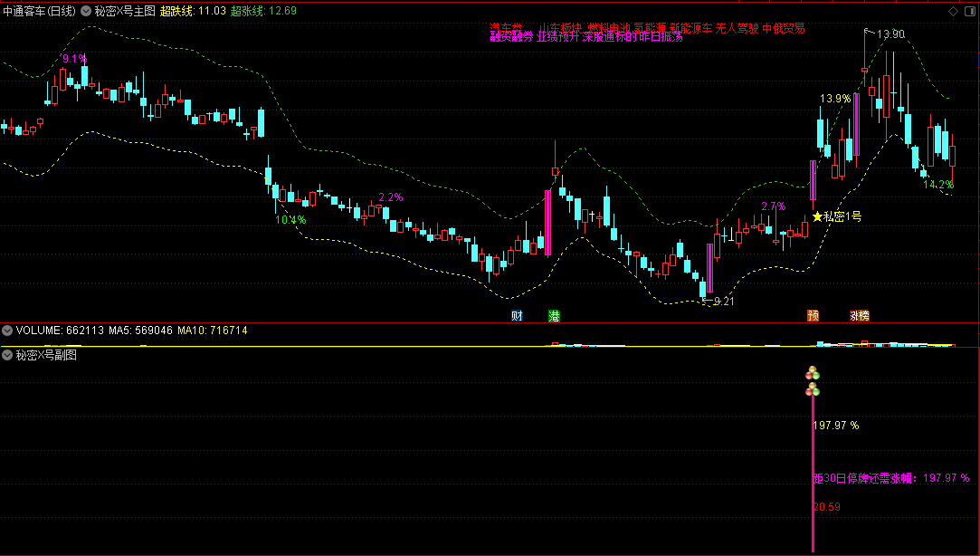
Task: Click the 13.90 high price label
Action: (890, 34)
